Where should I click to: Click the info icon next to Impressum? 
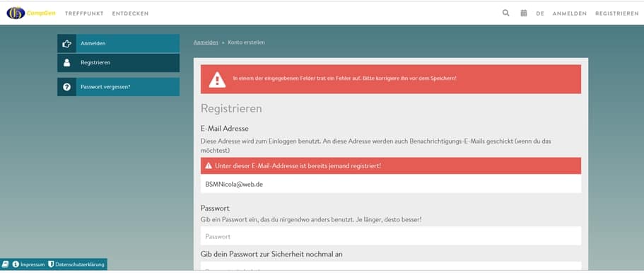click(16, 265)
